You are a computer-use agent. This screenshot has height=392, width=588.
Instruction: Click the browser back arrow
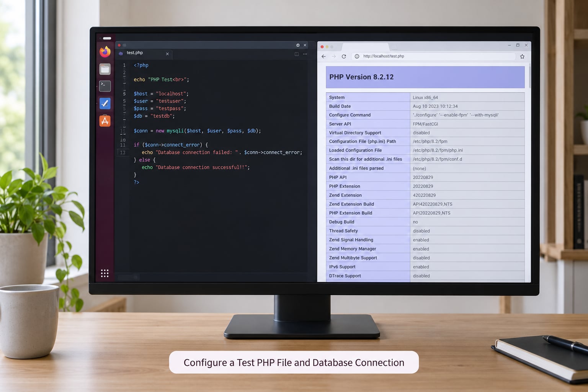click(323, 56)
